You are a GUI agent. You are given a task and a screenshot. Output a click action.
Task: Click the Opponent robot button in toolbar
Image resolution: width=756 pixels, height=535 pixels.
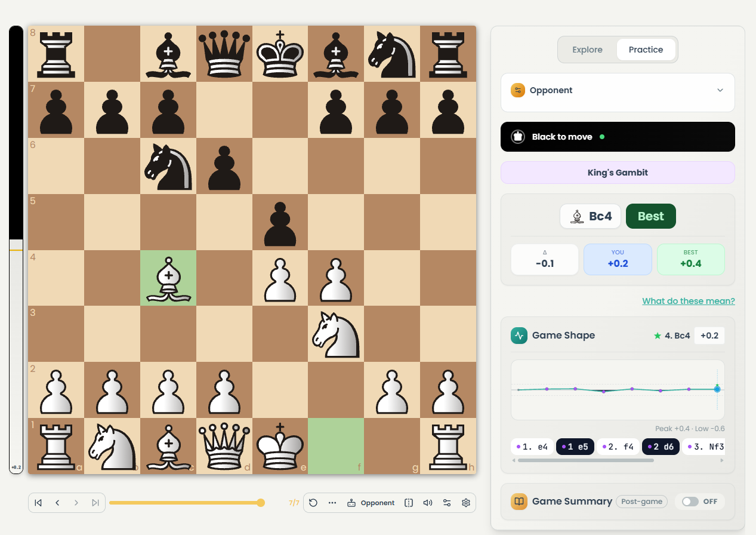point(371,503)
